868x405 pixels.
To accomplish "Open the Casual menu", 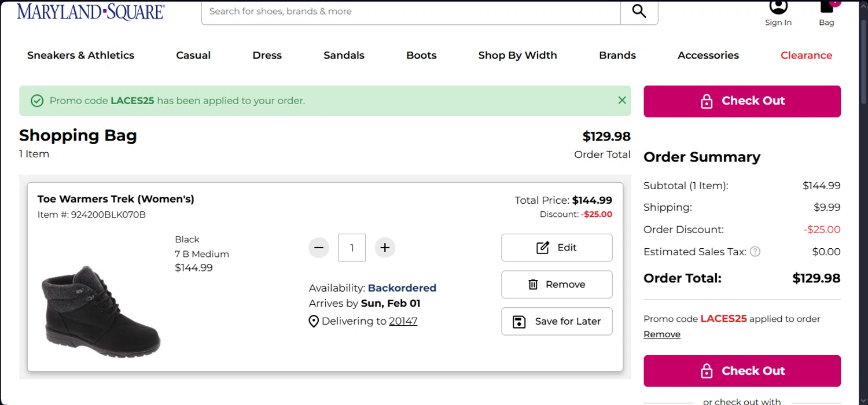I will pyautogui.click(x=193, y=56).
